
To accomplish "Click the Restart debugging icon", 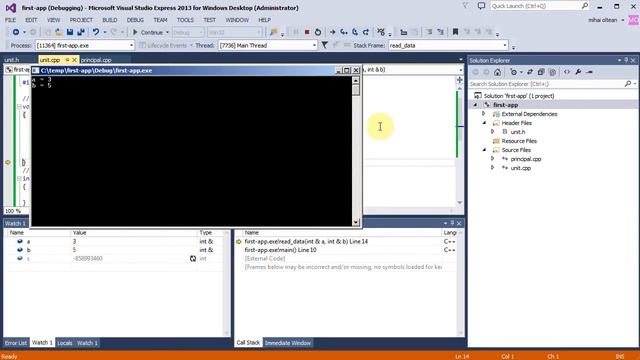I will click(x=318, y=32).
